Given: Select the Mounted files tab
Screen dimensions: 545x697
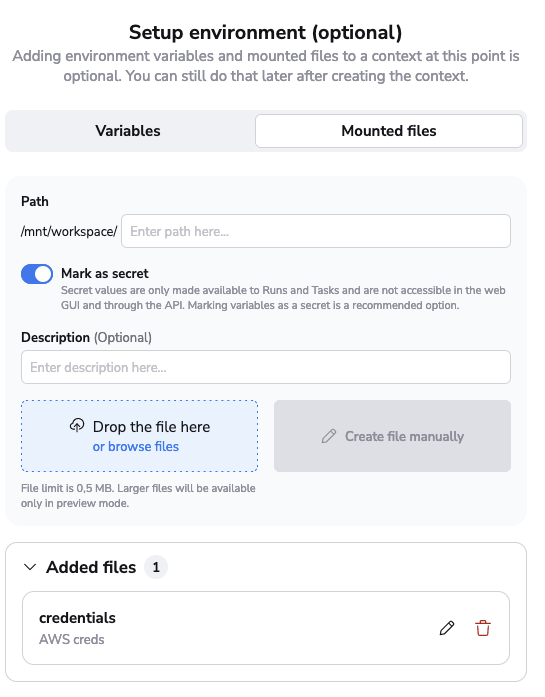Looking at the screenshot, I should click(389, 131).
